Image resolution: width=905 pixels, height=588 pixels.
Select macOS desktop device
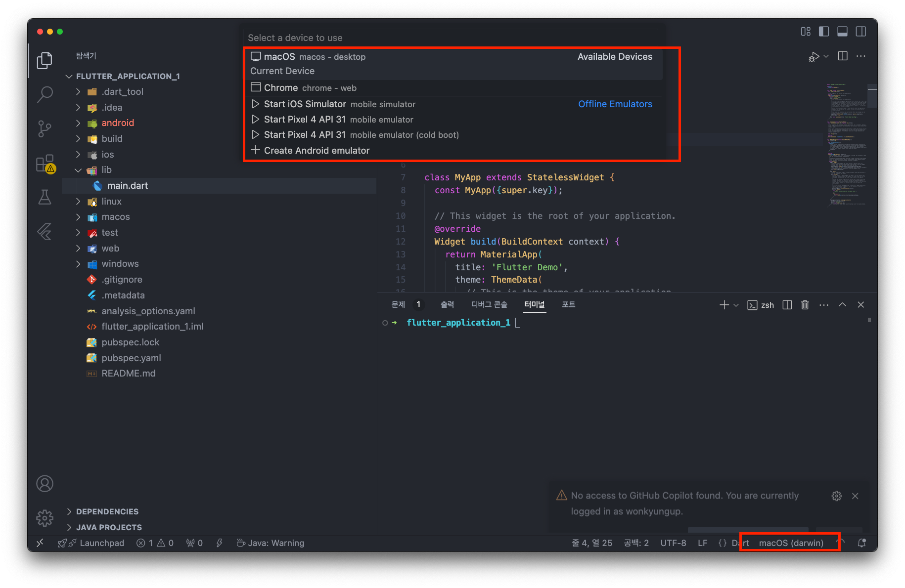tap(453, 64)
